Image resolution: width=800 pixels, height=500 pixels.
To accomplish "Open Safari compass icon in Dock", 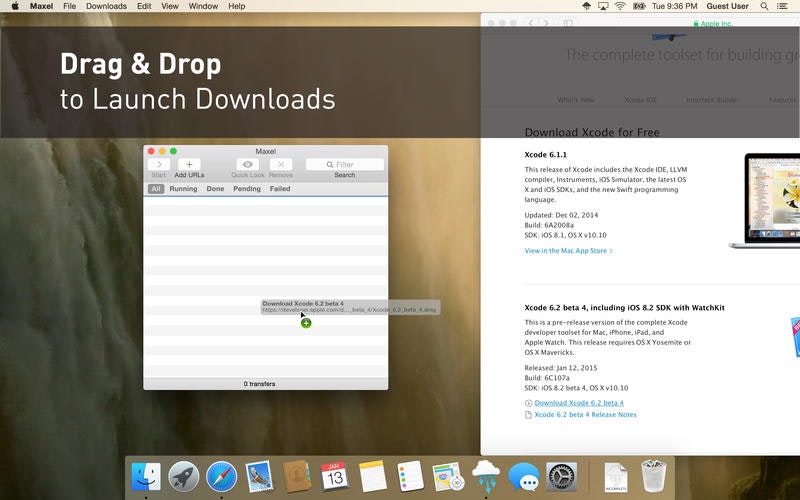I will click(x=221, y=477).
